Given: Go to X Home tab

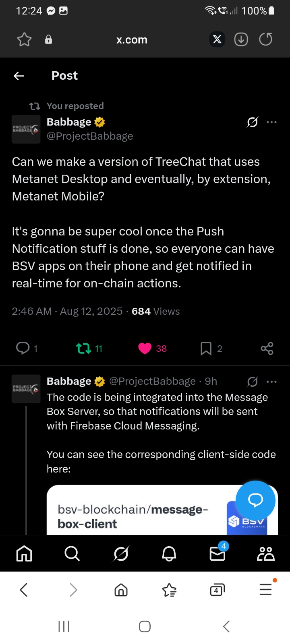Looking at the screenshot, I should point(24,554).
